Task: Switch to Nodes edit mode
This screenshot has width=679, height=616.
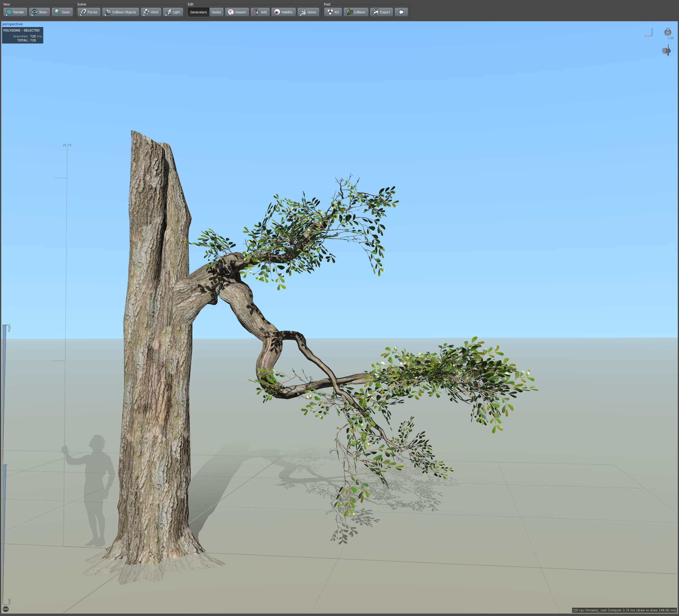Action: point(216,12)
